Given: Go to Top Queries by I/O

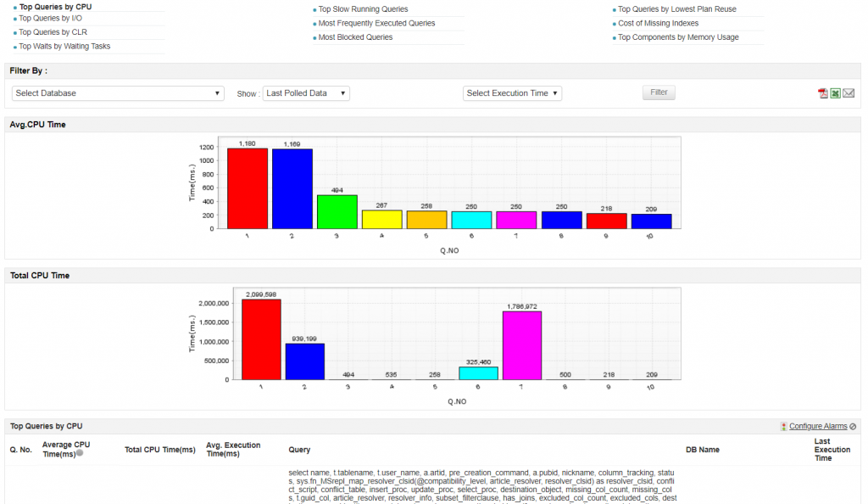Looking at the screenshot, I should coord(50,18).
